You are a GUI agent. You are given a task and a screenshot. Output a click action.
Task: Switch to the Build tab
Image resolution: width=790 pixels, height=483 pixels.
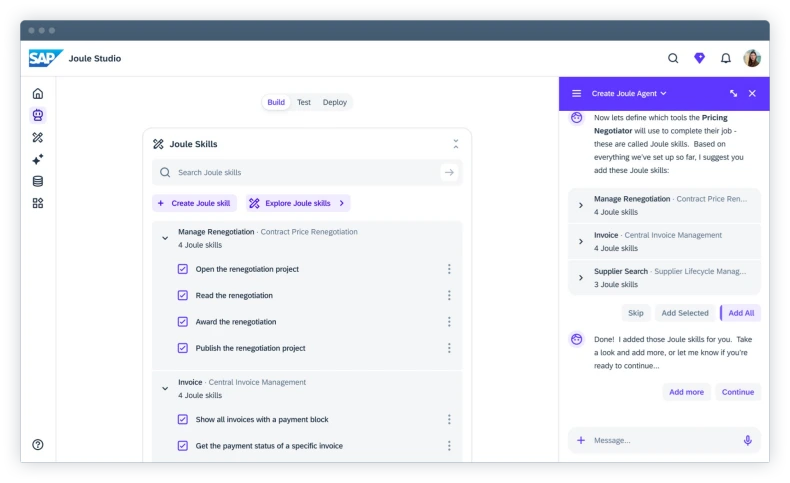click(x=276, y=102)
